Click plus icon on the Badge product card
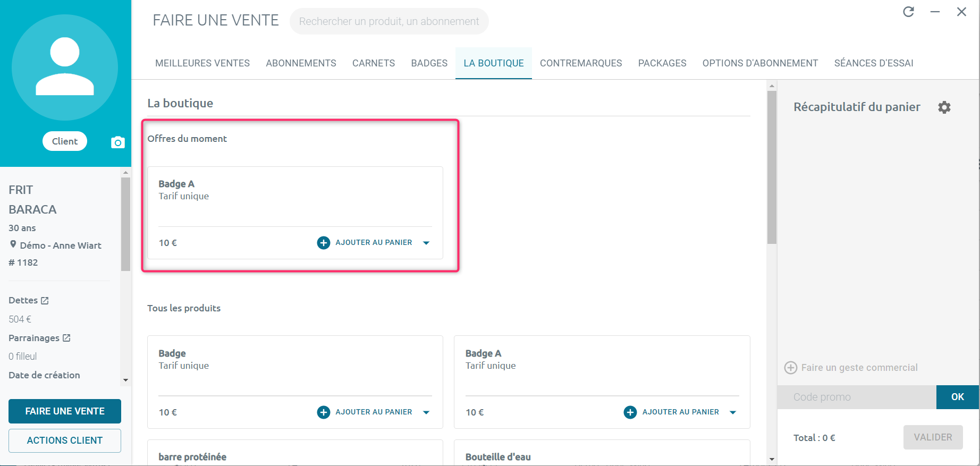The image size is (980, 466). pos(324,412)
